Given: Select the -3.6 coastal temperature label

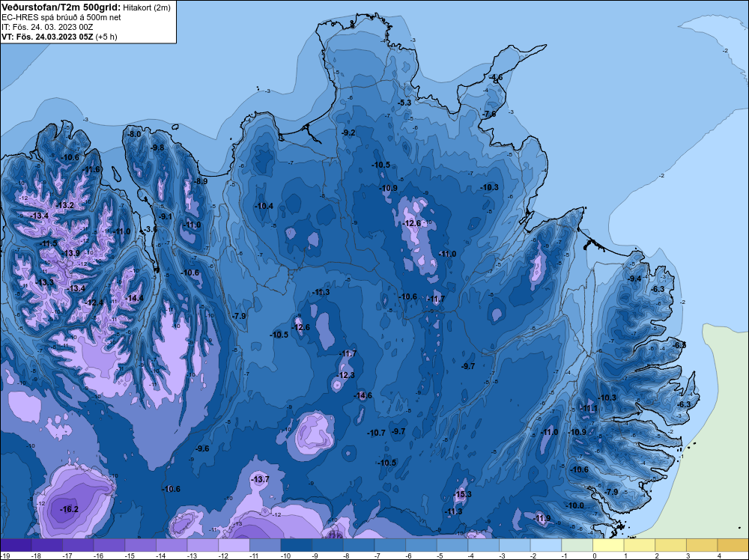Looking at the screenshot, I should pos(150,229).
